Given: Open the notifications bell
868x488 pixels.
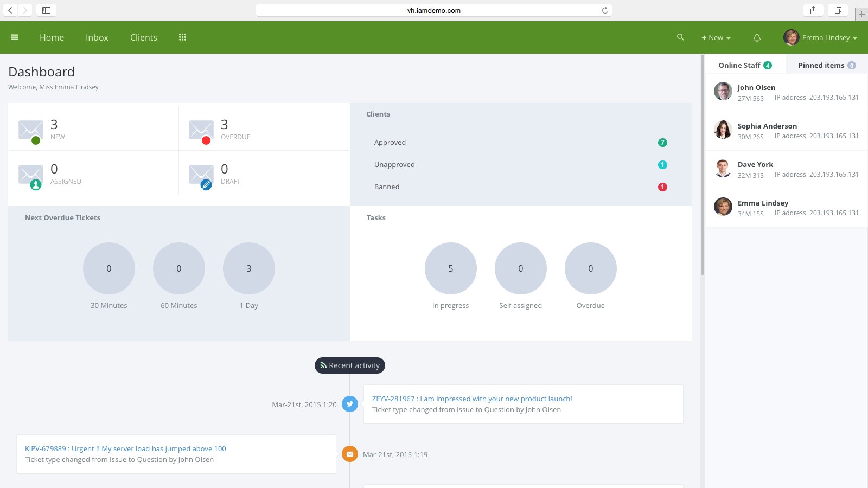Looking at the screenshot, I should 756,37.
